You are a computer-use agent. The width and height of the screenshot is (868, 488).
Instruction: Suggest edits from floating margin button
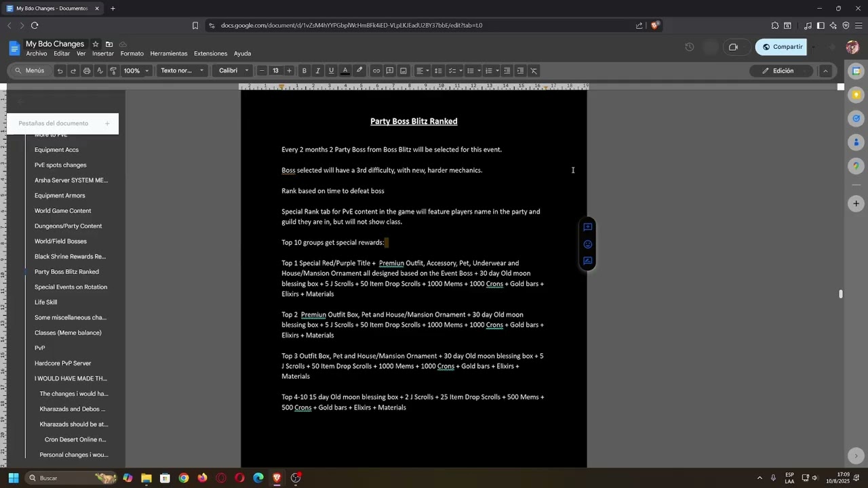coord(588,261)
